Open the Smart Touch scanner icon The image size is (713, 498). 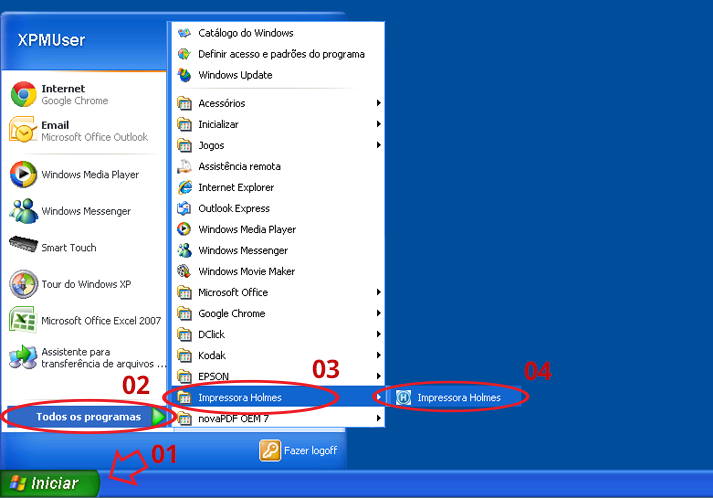pyautogui.click(x=23, y=244)
